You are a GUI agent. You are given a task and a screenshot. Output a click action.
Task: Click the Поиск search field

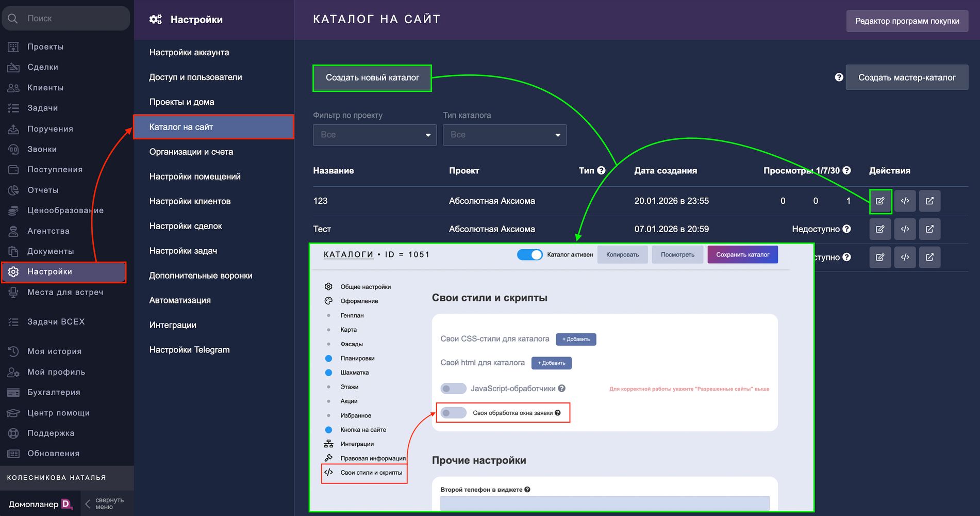(x=72, y=19)
